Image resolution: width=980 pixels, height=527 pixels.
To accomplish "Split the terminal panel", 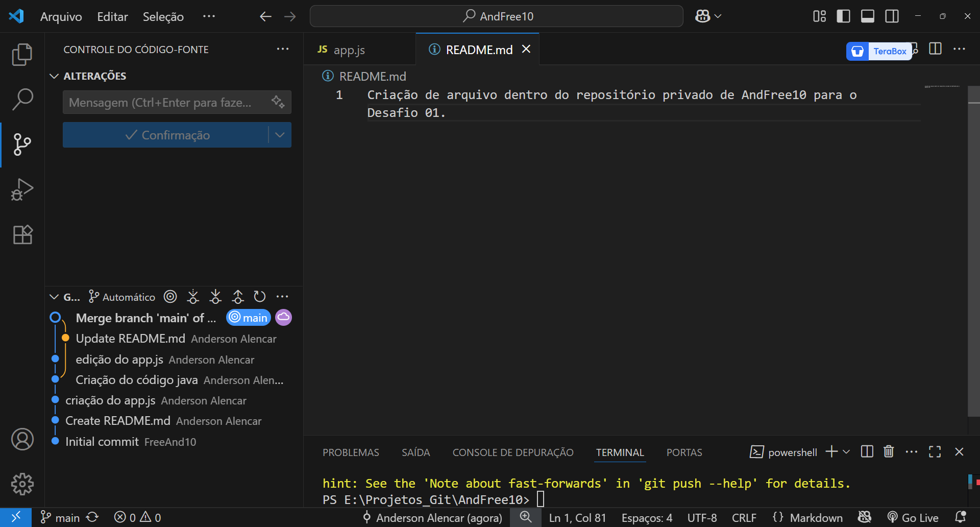I will (867, 451).
